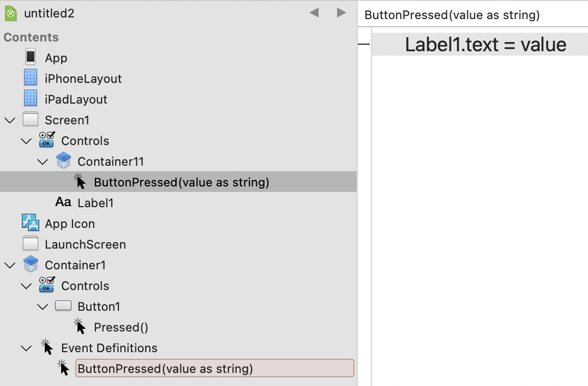Click the App phone icon

(31, 57)
